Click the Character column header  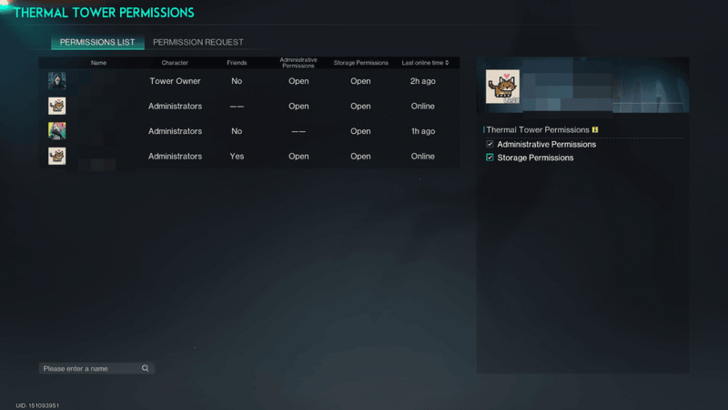[x=175, y=63]
